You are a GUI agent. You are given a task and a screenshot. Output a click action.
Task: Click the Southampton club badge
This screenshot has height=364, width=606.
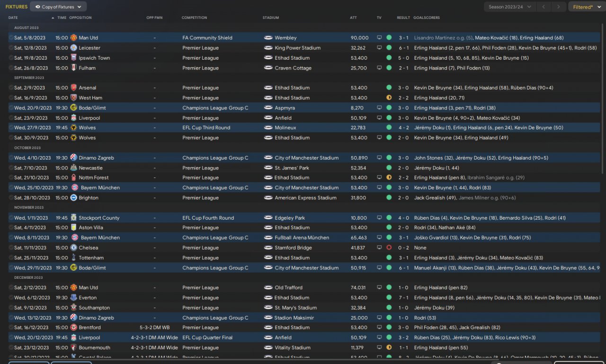[73, 308]
